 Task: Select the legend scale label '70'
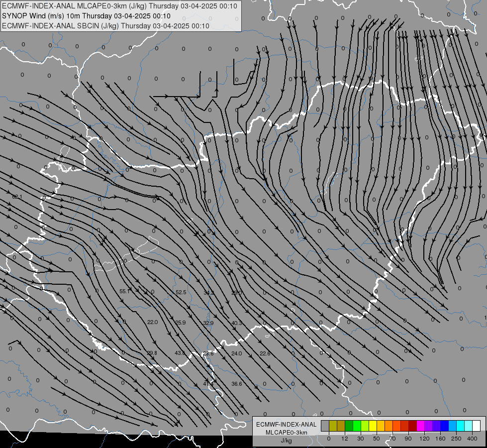pyautogui.click(x=392, y=439)
